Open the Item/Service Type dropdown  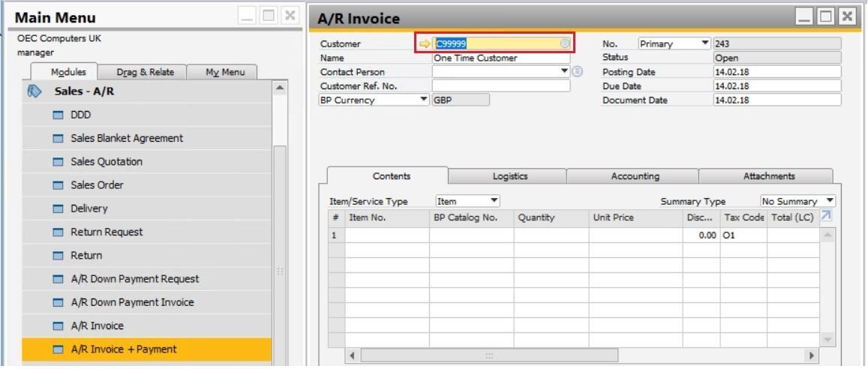coord(494,200)
